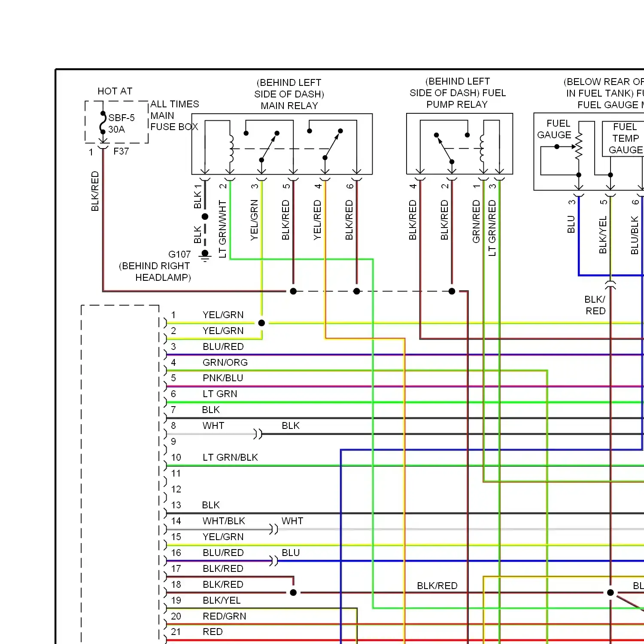The image size is (644, 644).
Task: Click the G107 ground label
Action: tap(179, 254)
